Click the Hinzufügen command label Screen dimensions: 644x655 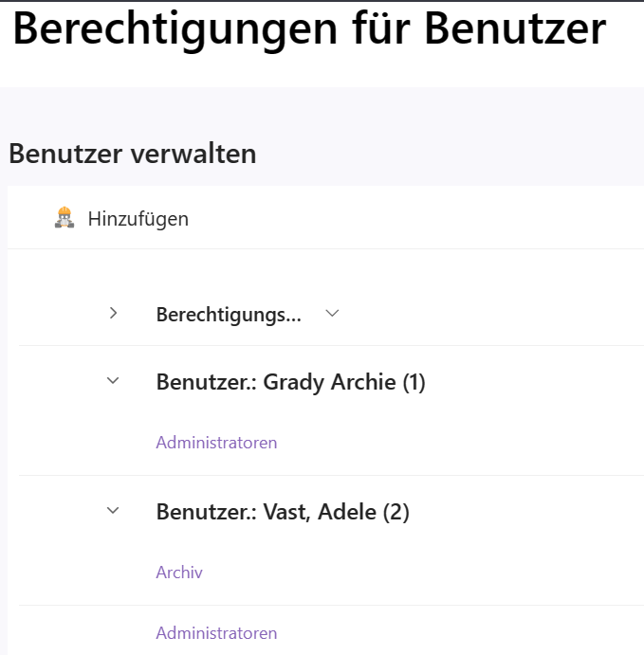138,219
